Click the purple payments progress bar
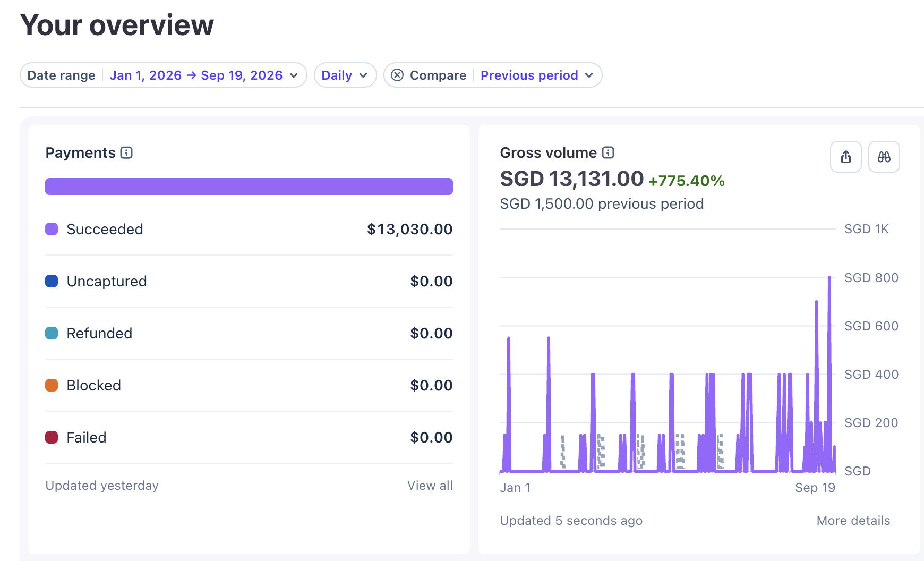 point(249,186)
